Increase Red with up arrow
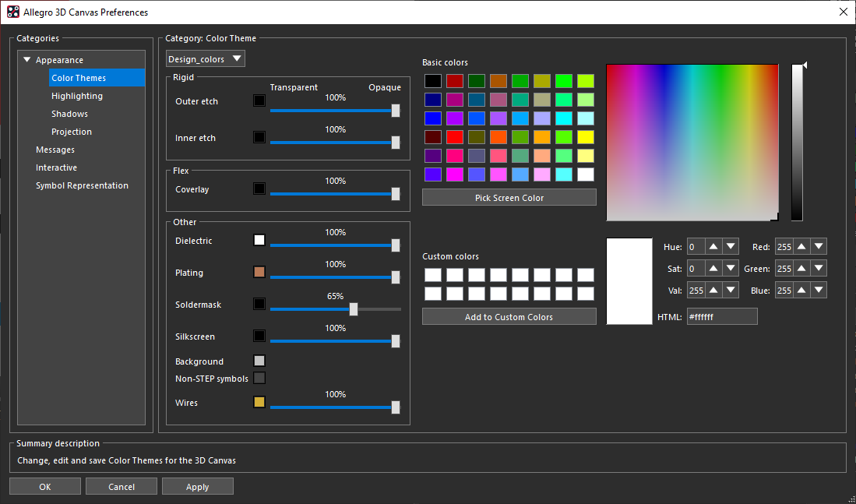 point(801,247)
